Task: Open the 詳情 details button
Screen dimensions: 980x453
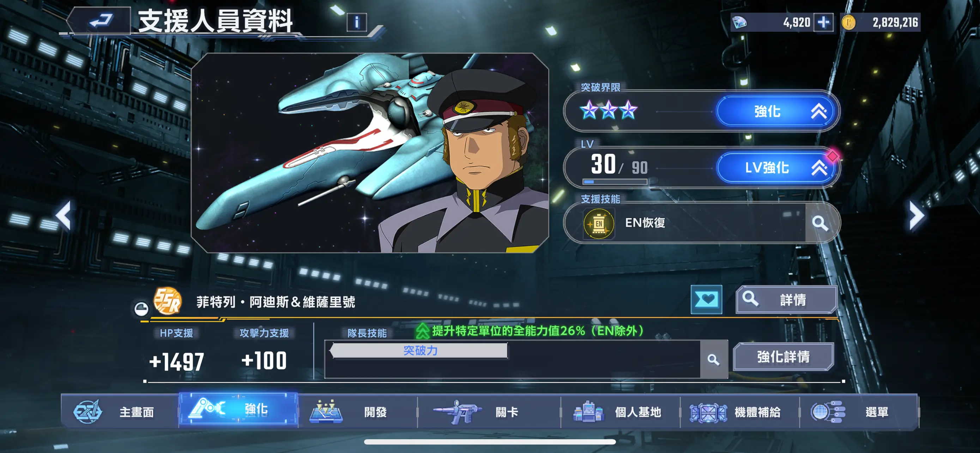Action: (786, 300)
